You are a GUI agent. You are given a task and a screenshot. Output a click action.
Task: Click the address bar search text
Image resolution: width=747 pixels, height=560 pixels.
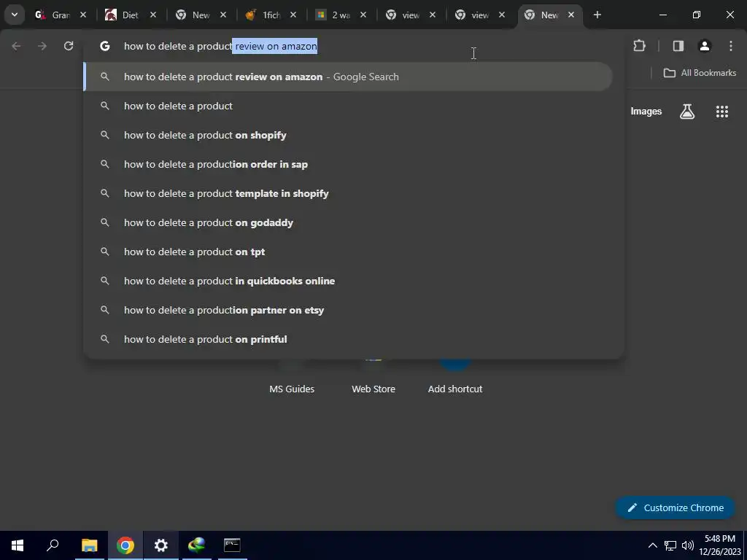point(220,46)
